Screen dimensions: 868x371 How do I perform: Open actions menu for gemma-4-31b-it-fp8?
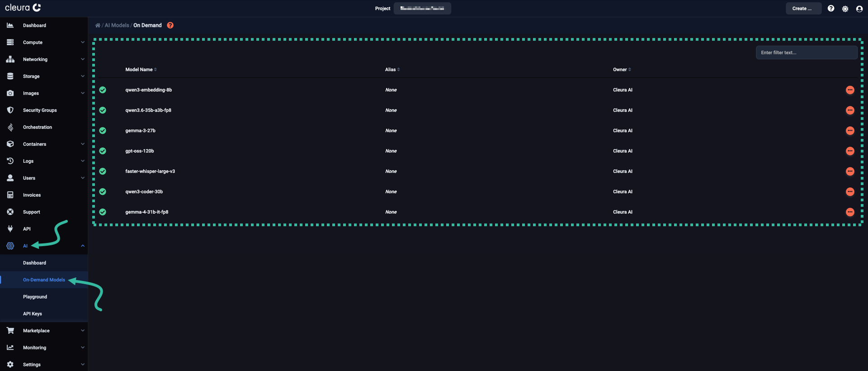pyautogui.click(x=850, y=212)
